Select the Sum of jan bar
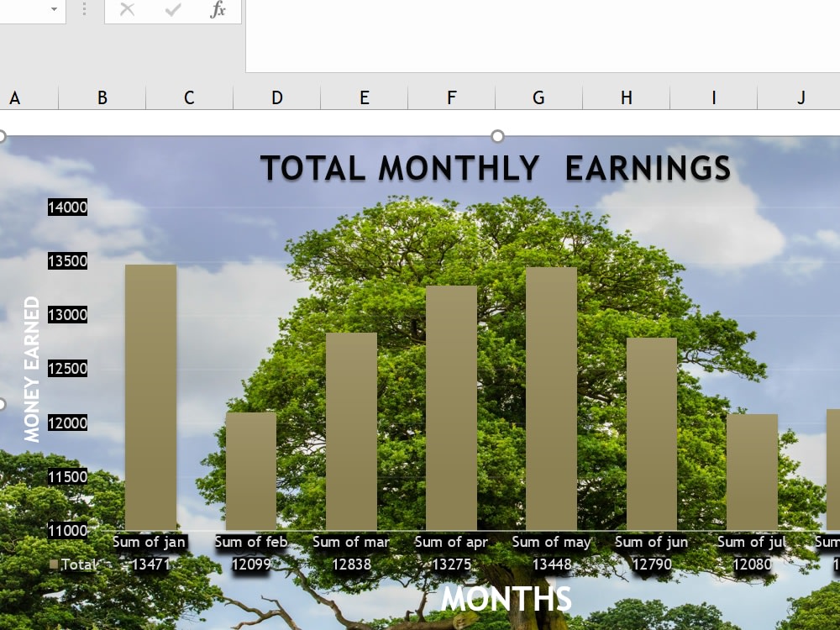This screenshot has width=840, height=630. 150,397
